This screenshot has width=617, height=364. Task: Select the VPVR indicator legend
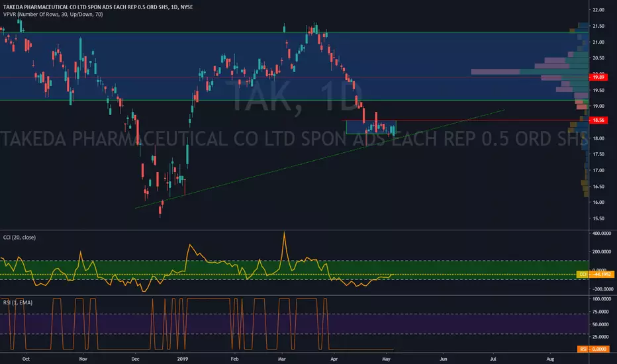tap(53, 15)
